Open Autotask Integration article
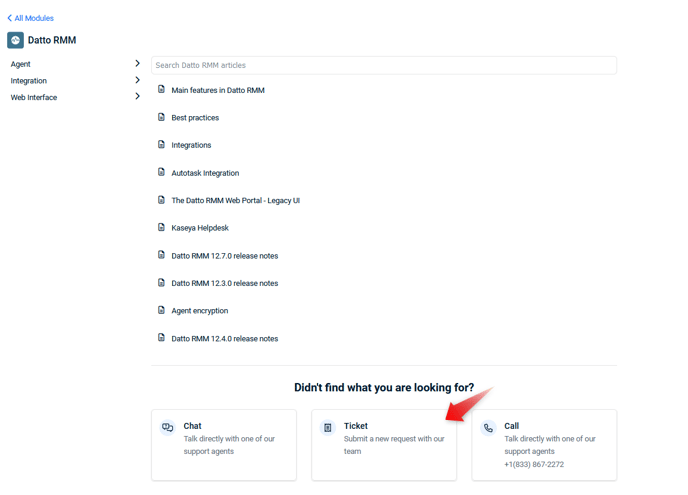Image resolution: width=688 pixels, height=495 pixels. (205, 173)
